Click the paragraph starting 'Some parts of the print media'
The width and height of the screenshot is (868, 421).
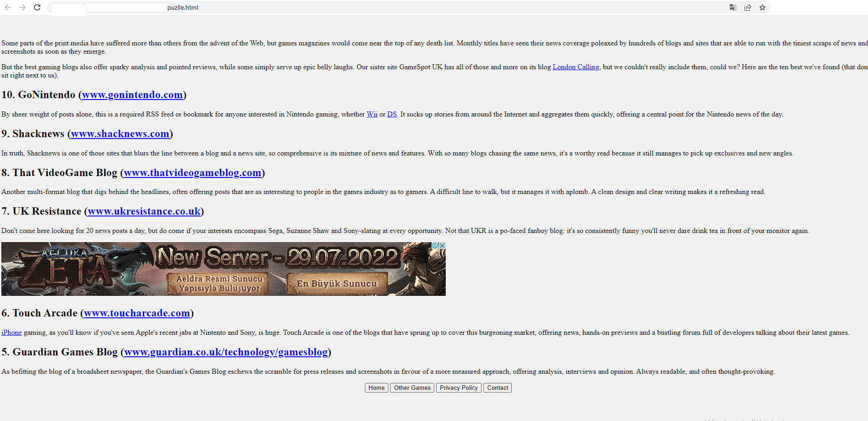coord(434,47)
